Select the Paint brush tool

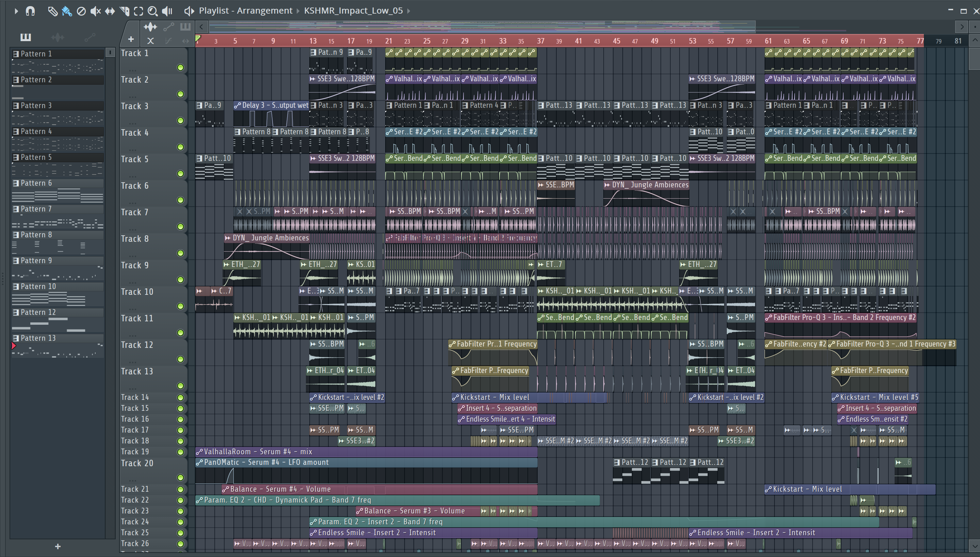pyautogui.click(x=67, y=11)
